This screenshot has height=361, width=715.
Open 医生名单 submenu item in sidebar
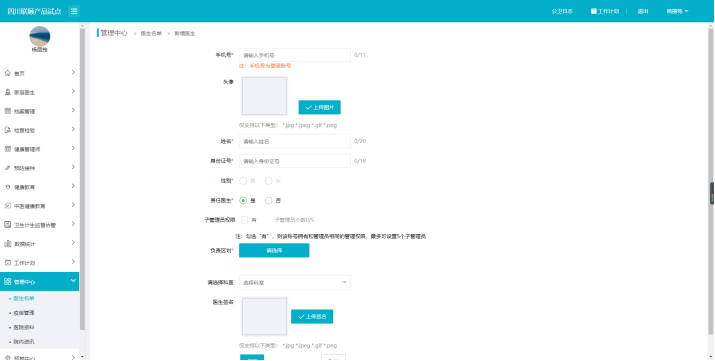24,299
